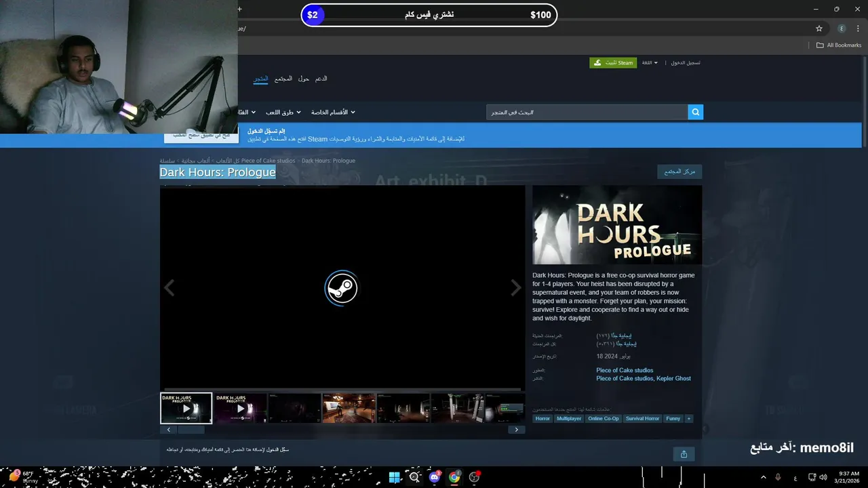Select the orange-lit hall screenshot thumbnail
Viewport: 868px width, 488px height.
tap(349, 408)
